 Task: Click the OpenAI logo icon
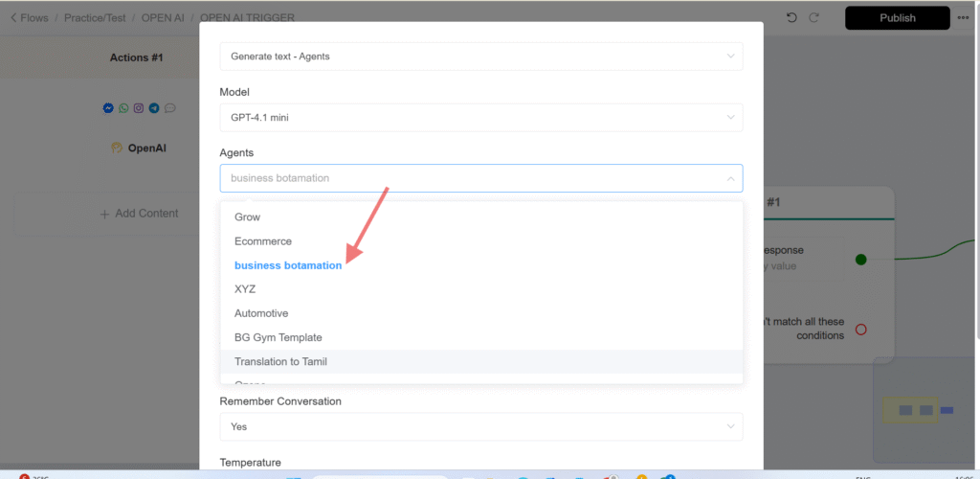point(116,148)
